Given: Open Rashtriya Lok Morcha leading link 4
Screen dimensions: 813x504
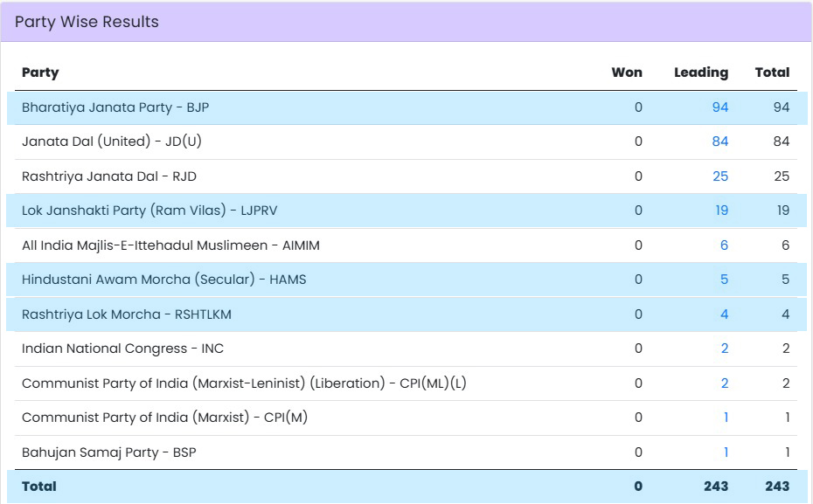Looking at the screenshot, I should (x=724, y=314).
